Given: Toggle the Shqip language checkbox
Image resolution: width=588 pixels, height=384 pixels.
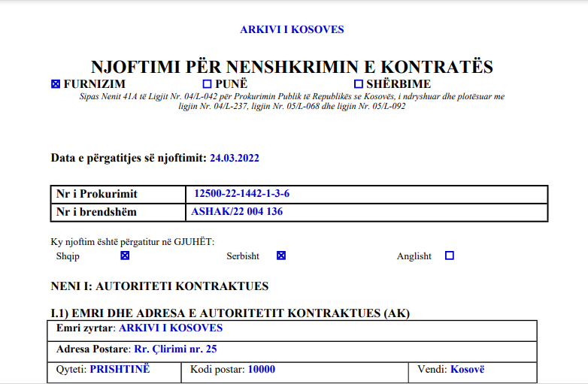Looking at the screenshot, I should (125, 255).
